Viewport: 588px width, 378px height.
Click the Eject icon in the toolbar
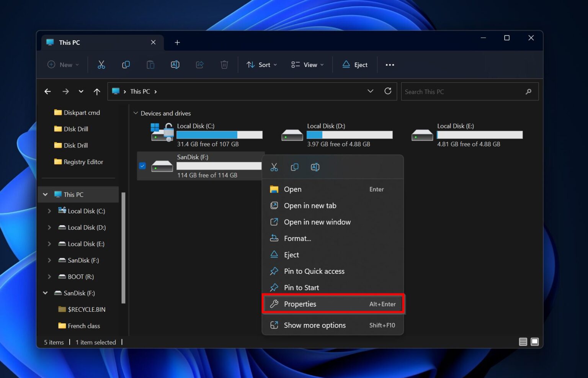click(354, 64)
